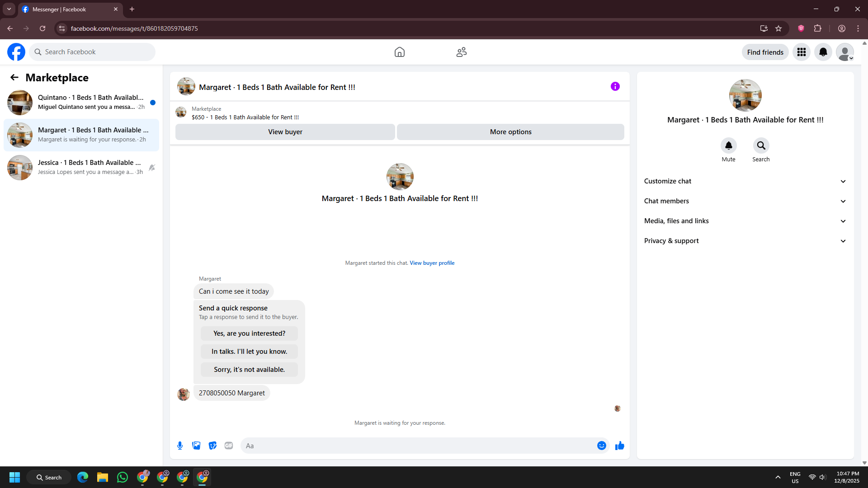Select the Margaret conversation in the list
The height and width of the screenshot is (488, 868).
pyautogui.click(x=81, y=135)
